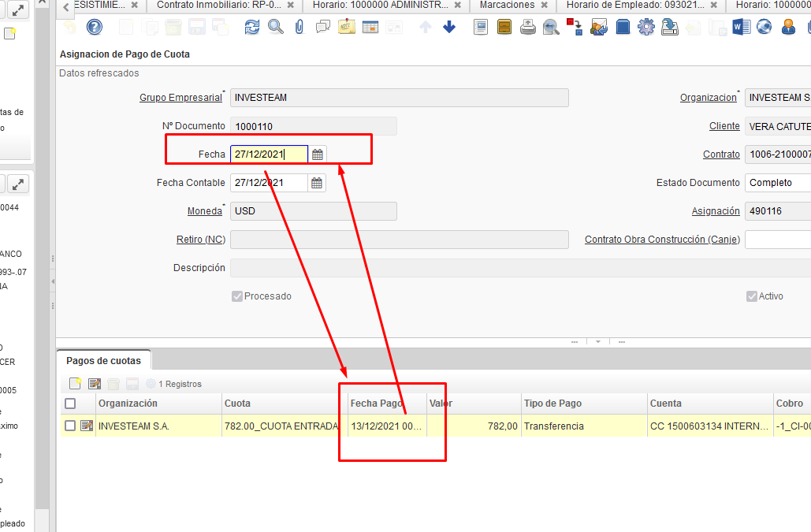Toggle the Procesado checkbox
This screenshot has height=532, width=811.
pyautogui.click(x=236, y=296)
